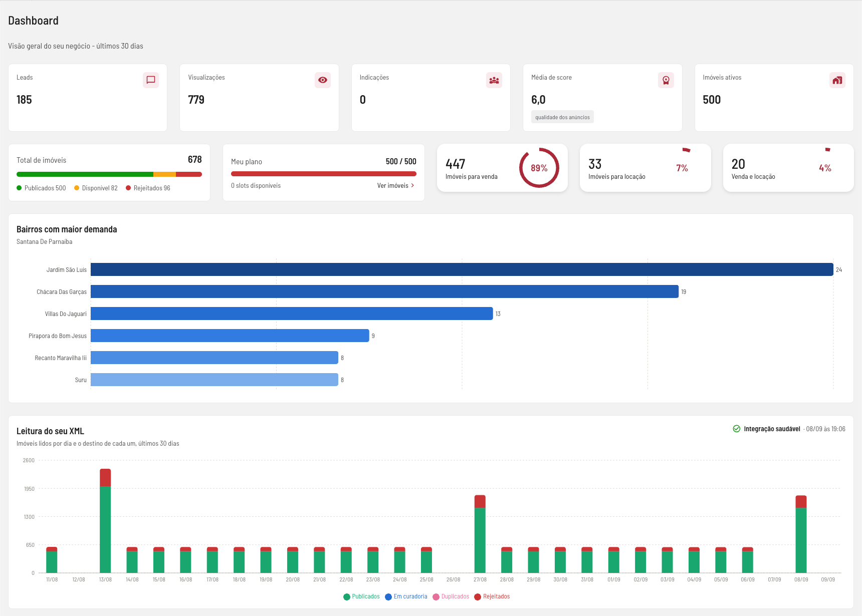Click the 08/09 column in XML chart
Viewport: 862px width, 616px height.
click(x=801, y=534)
